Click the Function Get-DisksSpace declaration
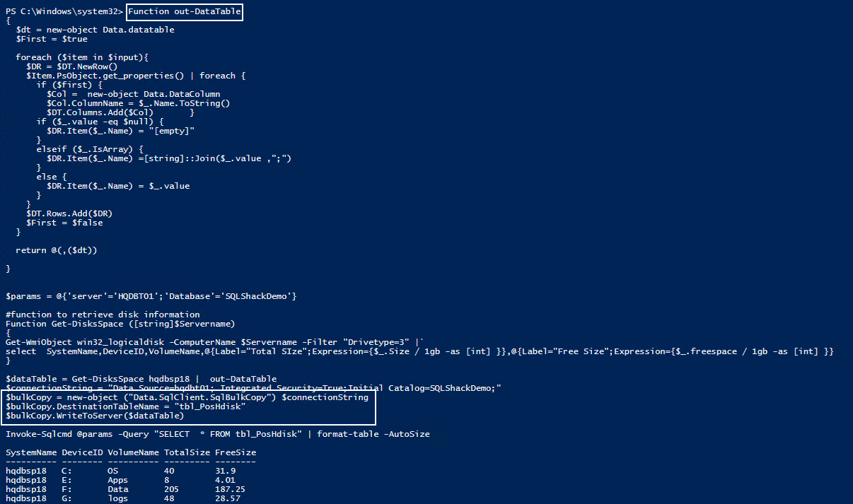Screen dimensions: 853x504 120,324
